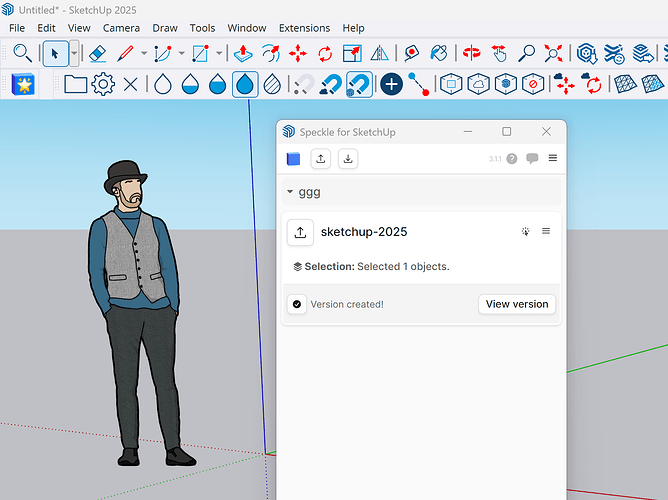Viewport: 668px width, 500px height.
Task: Click the hexagon with prohibition sign
Action: 533,84
